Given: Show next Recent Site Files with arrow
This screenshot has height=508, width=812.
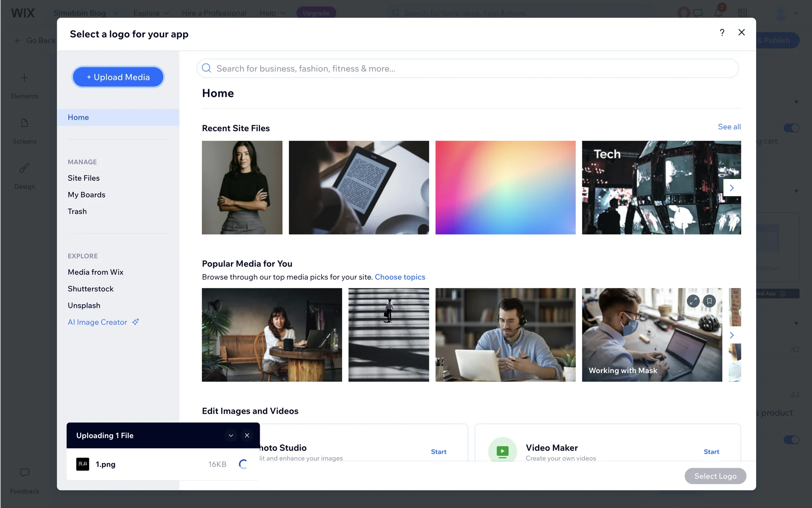Looking at the screenshot, I should (732, 188).
